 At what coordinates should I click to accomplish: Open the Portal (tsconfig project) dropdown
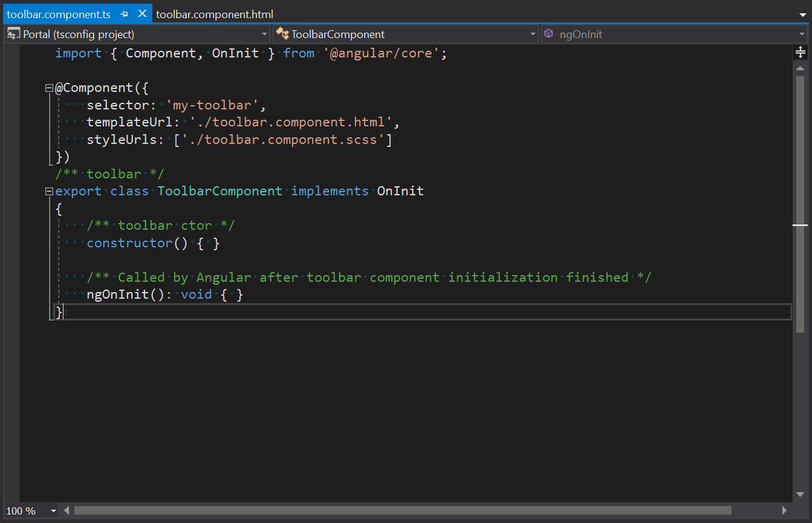click(264, 34)
